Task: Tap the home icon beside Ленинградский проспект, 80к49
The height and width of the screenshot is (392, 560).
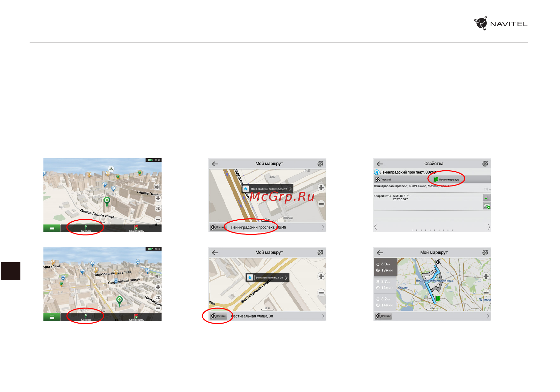Action: [x=376, y=172]
